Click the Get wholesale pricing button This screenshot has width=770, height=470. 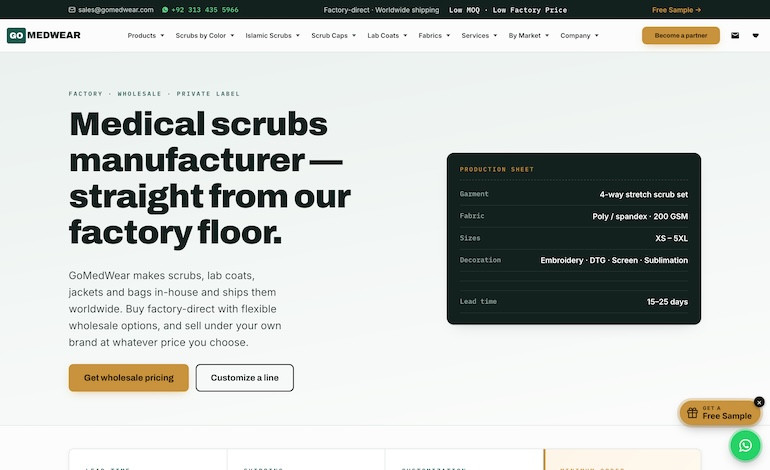click(x=129, y=378)
